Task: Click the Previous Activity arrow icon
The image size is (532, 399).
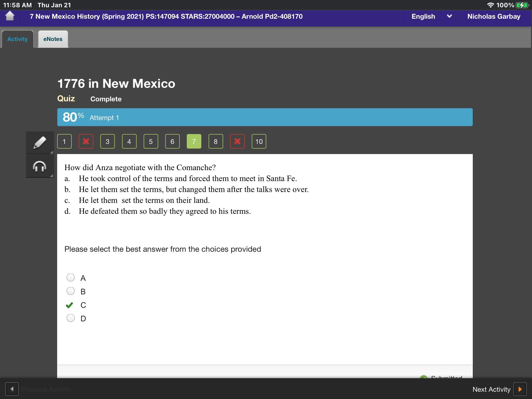Action: [12, 389]
